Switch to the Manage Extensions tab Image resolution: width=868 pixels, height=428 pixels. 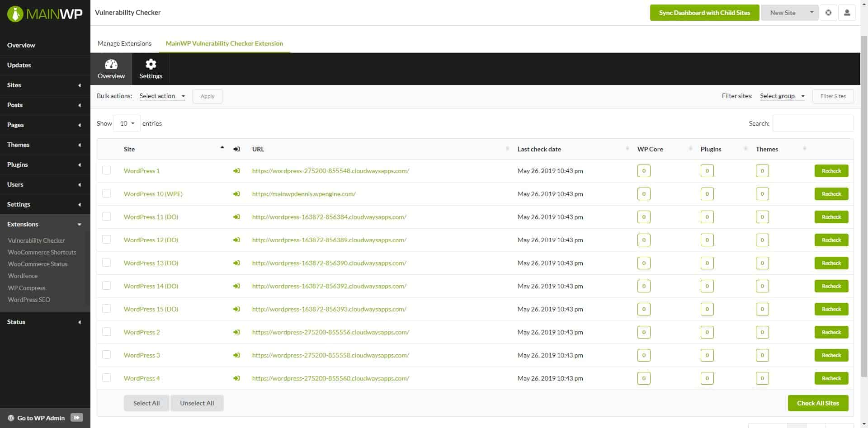pos(124,43)
